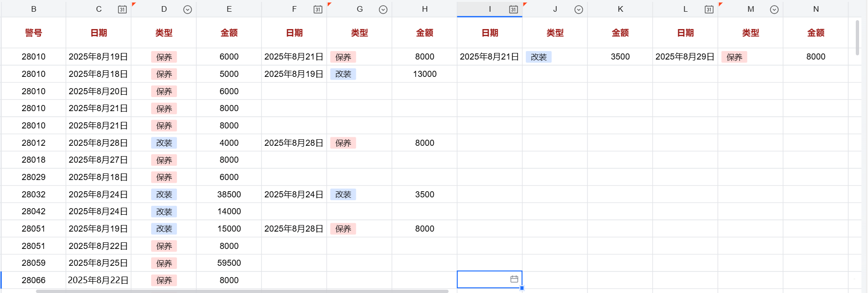Select the cell with amount 59500
The height and width of the screenshot is (293, 868).
(229, 263)
